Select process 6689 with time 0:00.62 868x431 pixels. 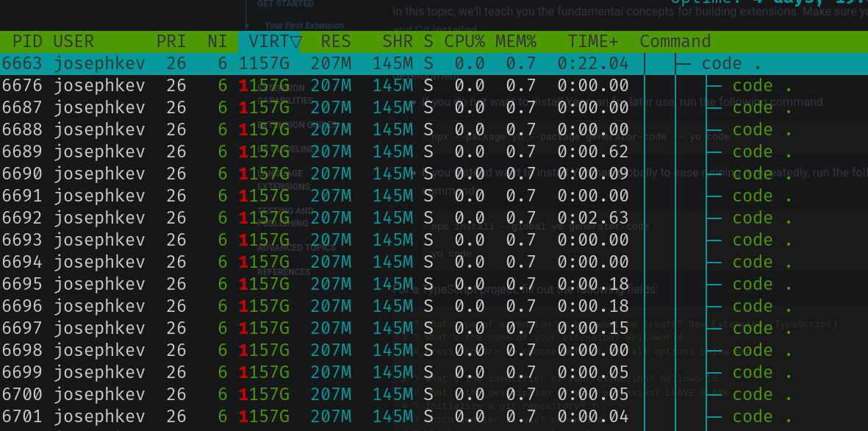point(22,152)
